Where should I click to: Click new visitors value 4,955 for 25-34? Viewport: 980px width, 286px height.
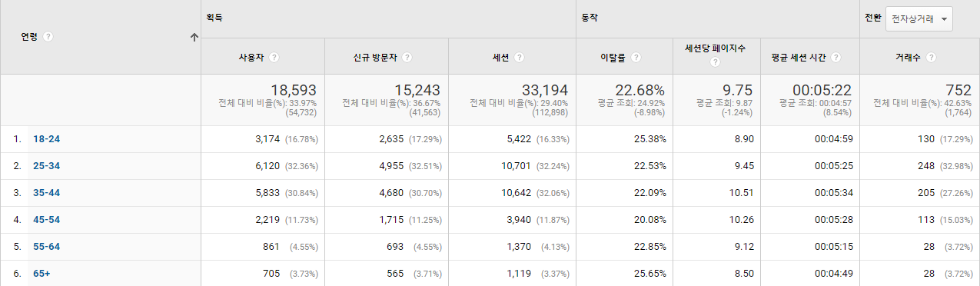(x=392, y=166)
